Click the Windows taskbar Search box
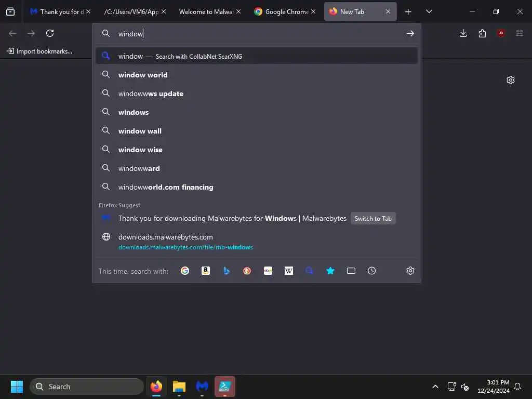The image size is (532, 399). pos(87,387)
